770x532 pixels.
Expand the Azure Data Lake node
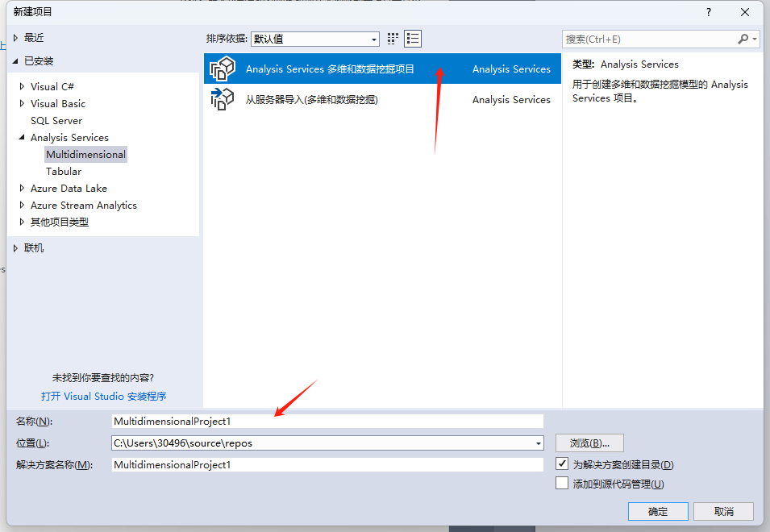(x=22, y=188)
